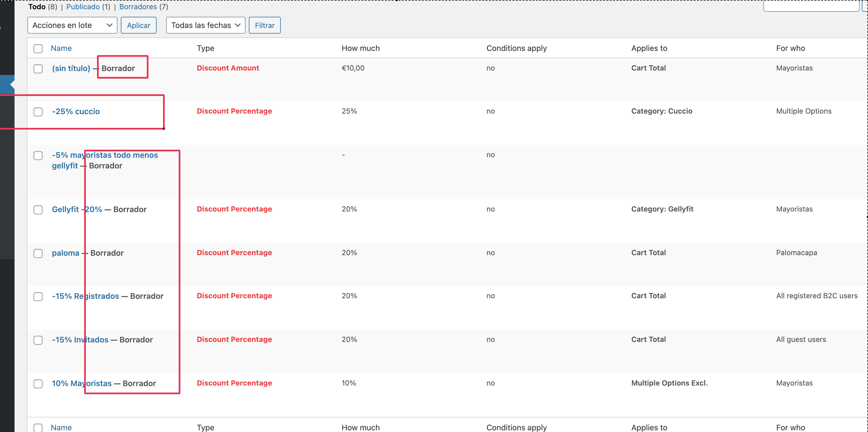Tick the select-all checkbox in the table header
Viewport: 868px width, 432px height.
[x=38, y=49]
